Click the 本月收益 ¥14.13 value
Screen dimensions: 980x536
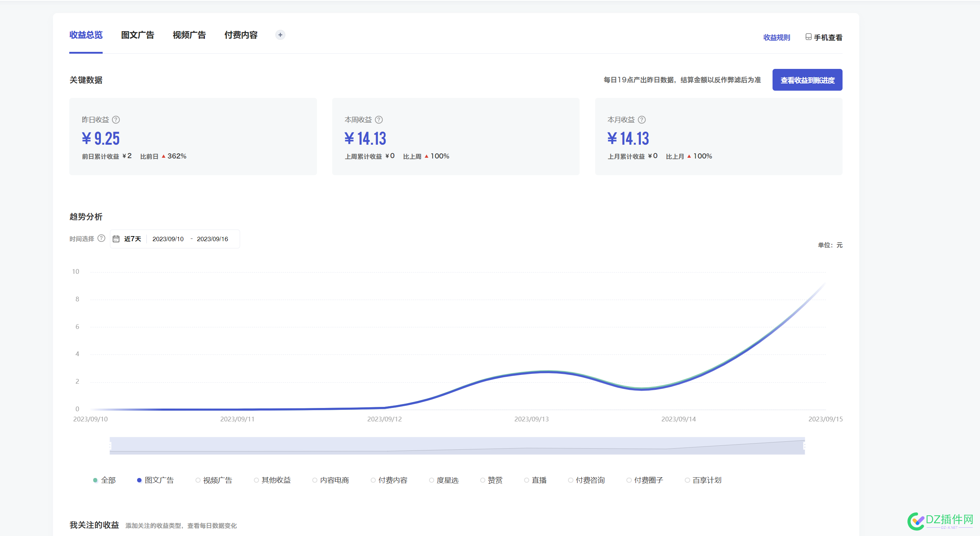coord(629,139)
